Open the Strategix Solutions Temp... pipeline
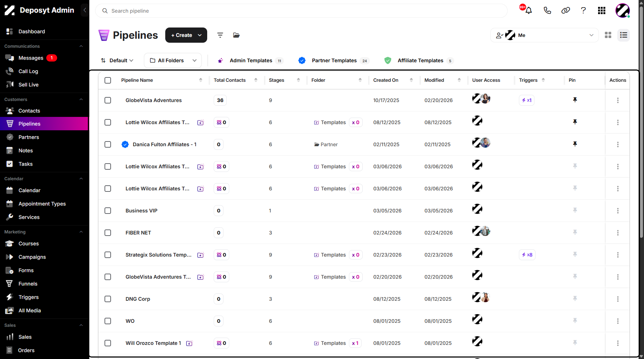The image size is (644, 359). 158,255
